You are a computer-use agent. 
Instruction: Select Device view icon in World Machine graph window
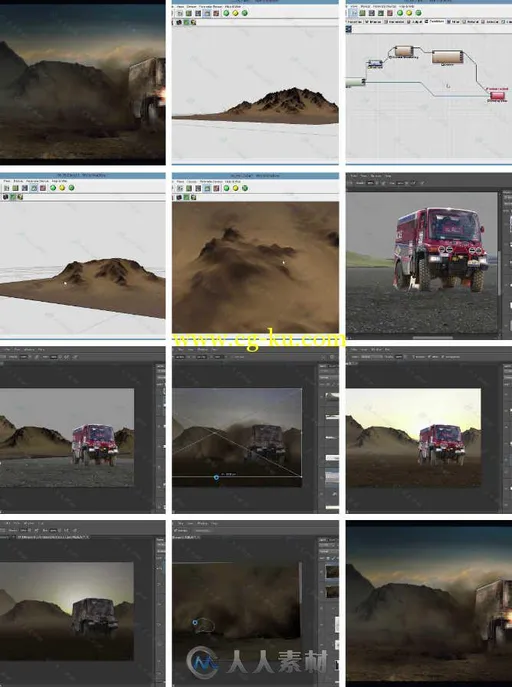[x=354, y=13]
